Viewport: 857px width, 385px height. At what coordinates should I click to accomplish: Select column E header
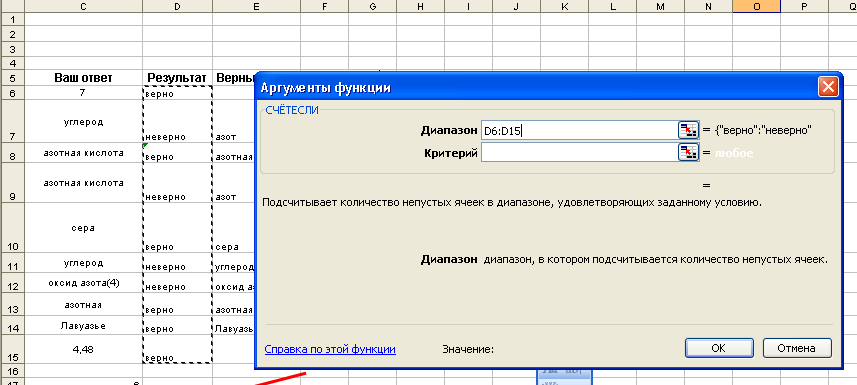tap(256, 6)
